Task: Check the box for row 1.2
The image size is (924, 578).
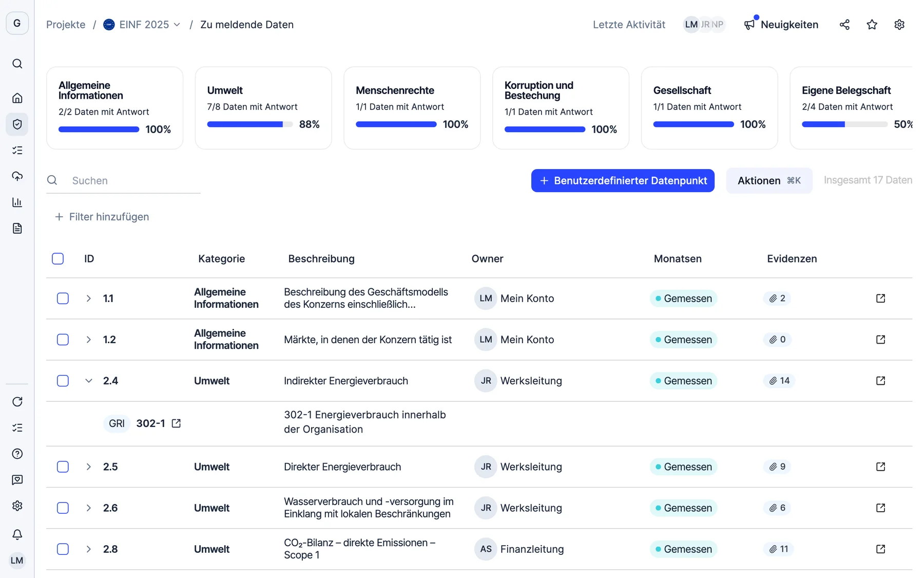Action: (x=63, y=340)
